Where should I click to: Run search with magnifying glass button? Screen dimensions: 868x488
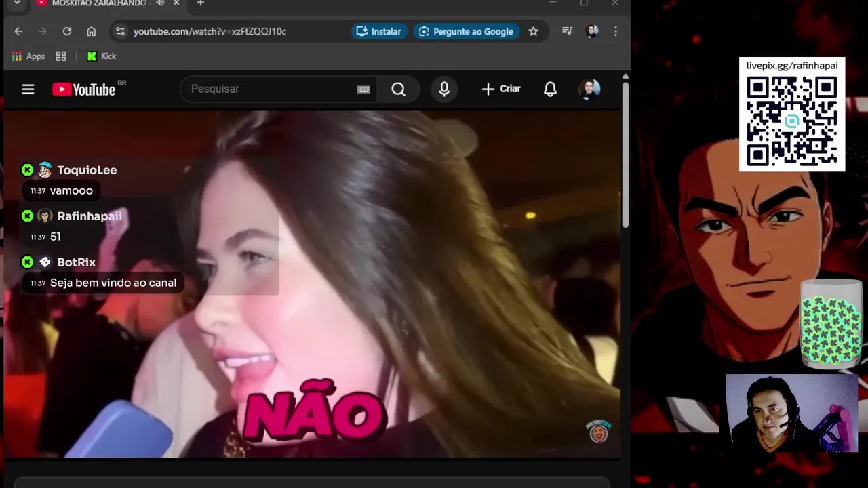tap(399, 89)
